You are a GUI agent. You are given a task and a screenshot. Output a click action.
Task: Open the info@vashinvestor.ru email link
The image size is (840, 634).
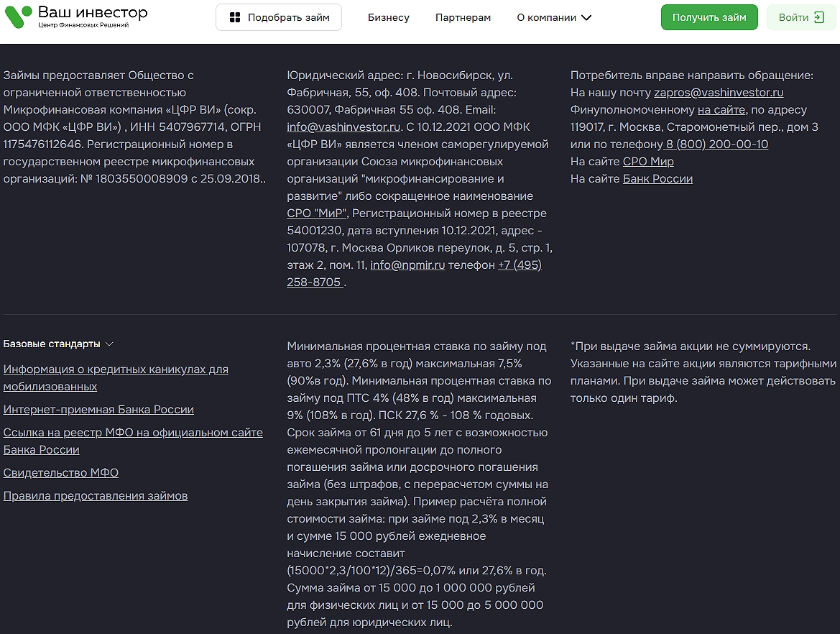(343, 127)
